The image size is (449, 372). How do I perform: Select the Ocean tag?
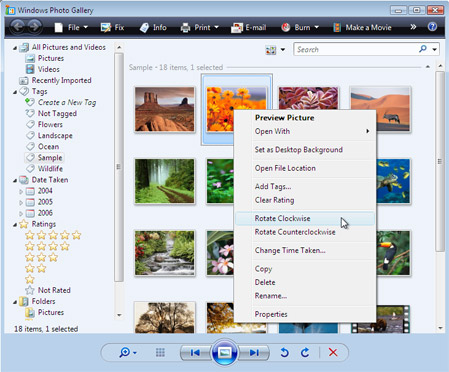pos(48,146)
